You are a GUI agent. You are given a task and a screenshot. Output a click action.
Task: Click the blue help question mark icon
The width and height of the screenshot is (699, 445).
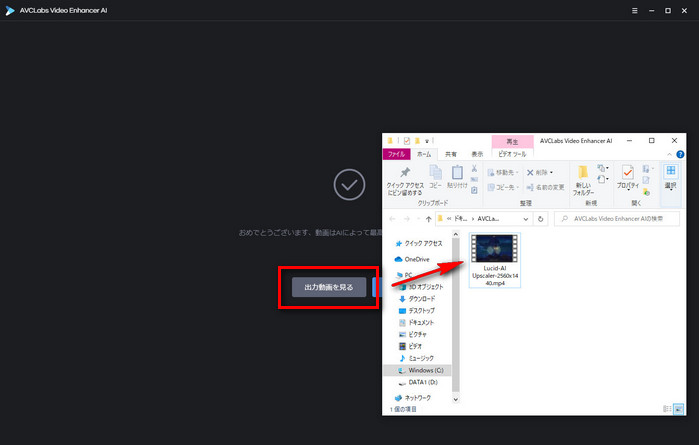(680, 154)
